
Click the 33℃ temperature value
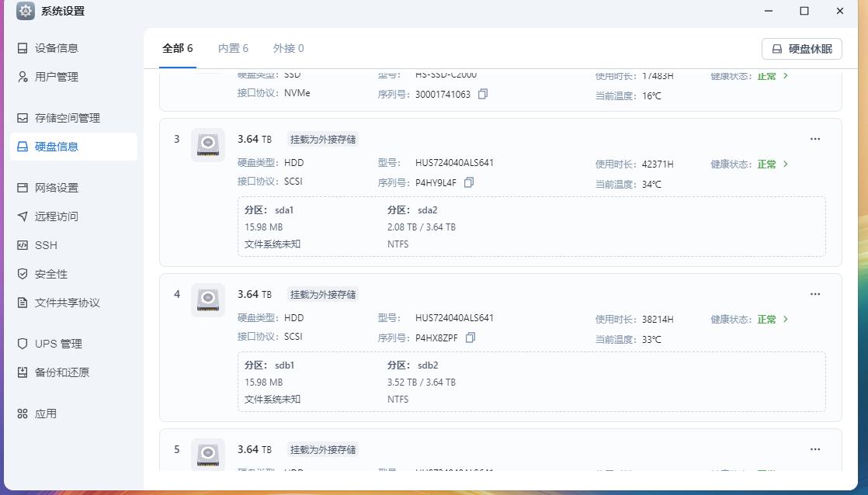[651, 340]
